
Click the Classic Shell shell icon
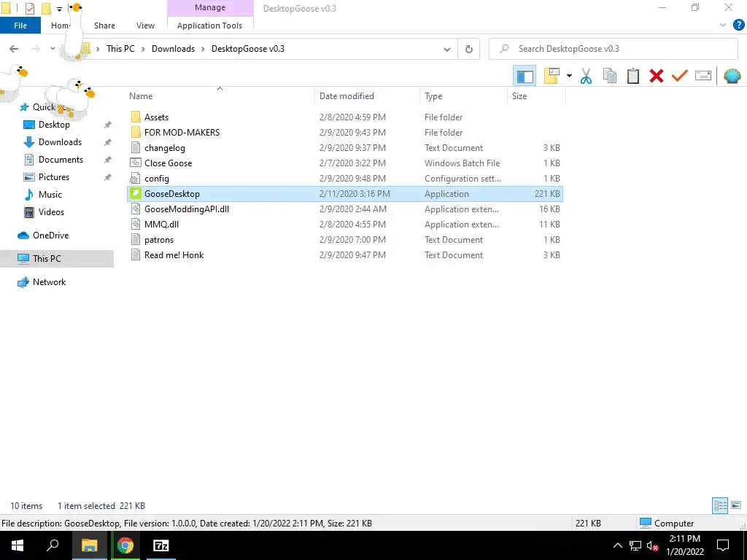(x=732, y=76)
